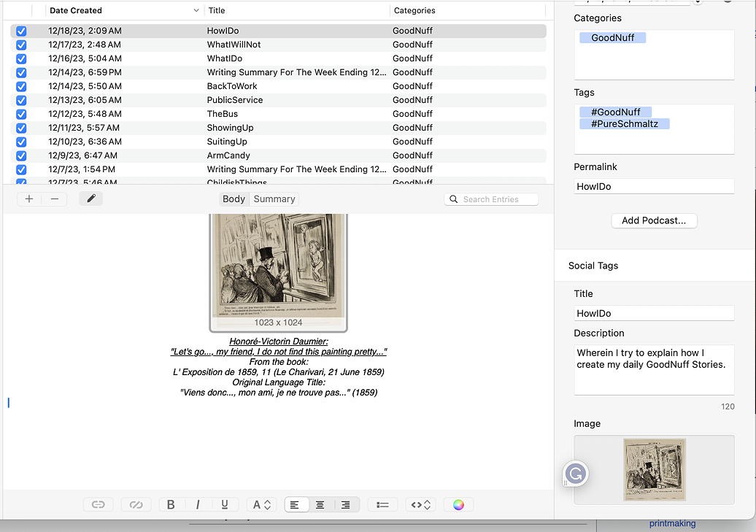Screen dimensions: 756x532
Task: Toggle italic formatting
Action: coord(198,504)
